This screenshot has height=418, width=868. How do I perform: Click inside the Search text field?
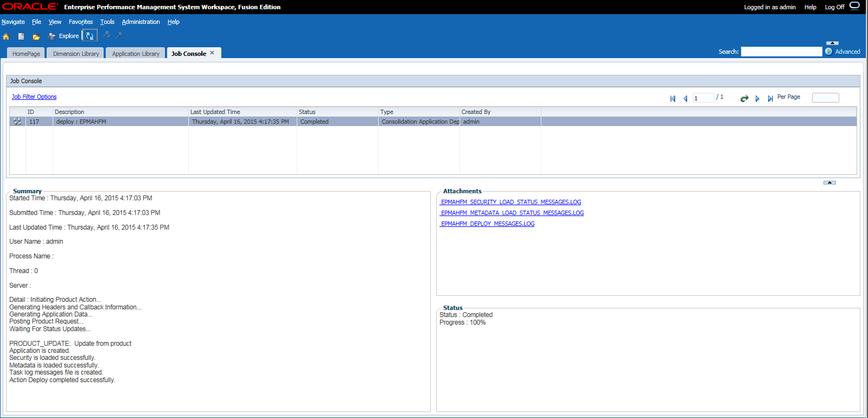pyautogui.click(x=782, y=52)
